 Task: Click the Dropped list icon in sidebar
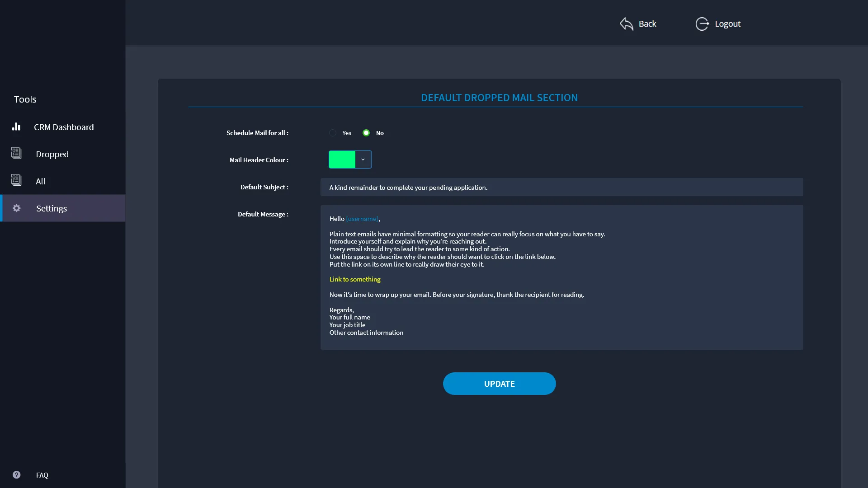(x=16, y=154)
